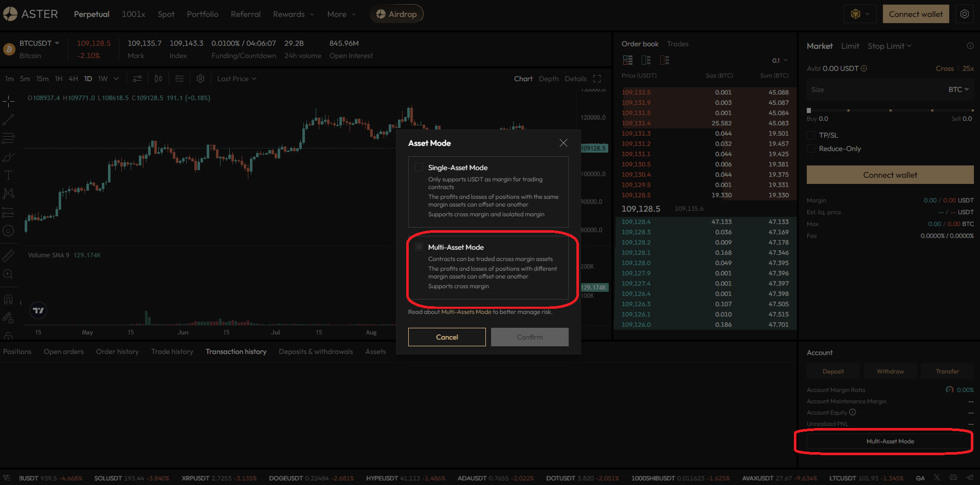
Task: Select the ruler measure tool
Action: pyautogui.click(x=8, y=255)
